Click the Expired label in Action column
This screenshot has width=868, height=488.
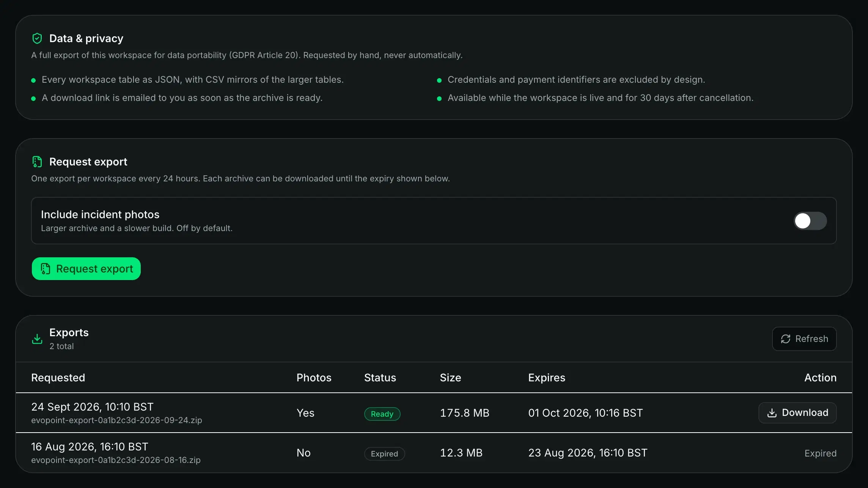[x=821, y=453]
